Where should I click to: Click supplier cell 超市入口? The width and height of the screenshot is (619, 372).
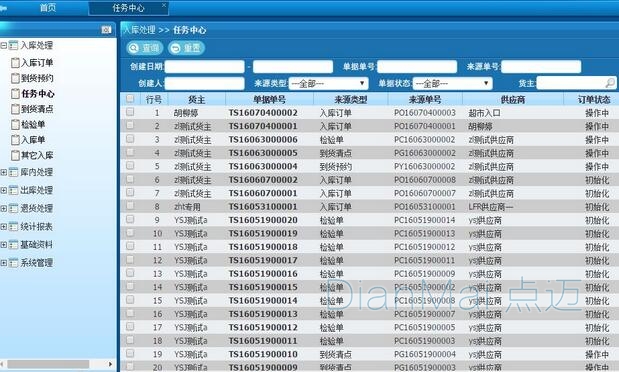coord(484,113)
